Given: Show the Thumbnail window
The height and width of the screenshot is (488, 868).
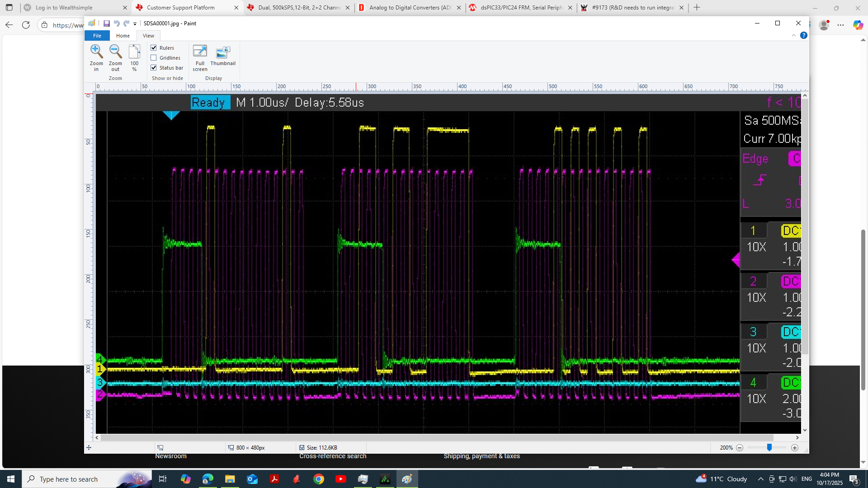Looking at the screenshot, I should tap(223, 52).
